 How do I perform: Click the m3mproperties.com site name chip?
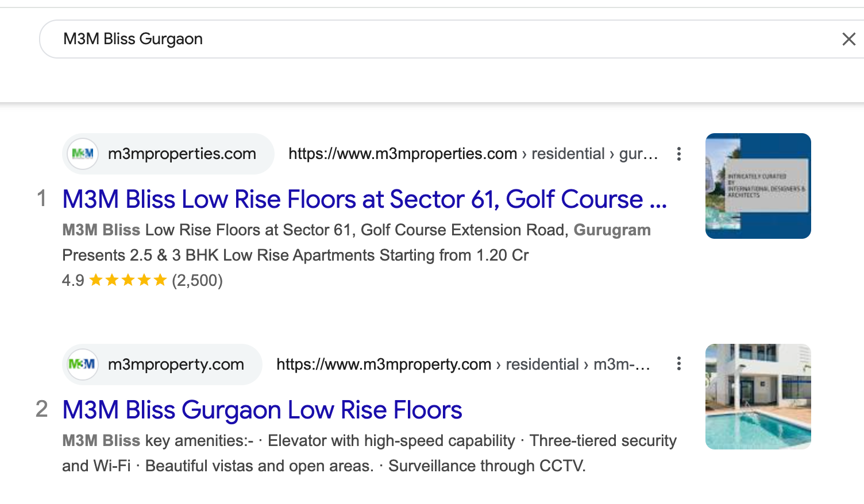(x=168, y=154)
